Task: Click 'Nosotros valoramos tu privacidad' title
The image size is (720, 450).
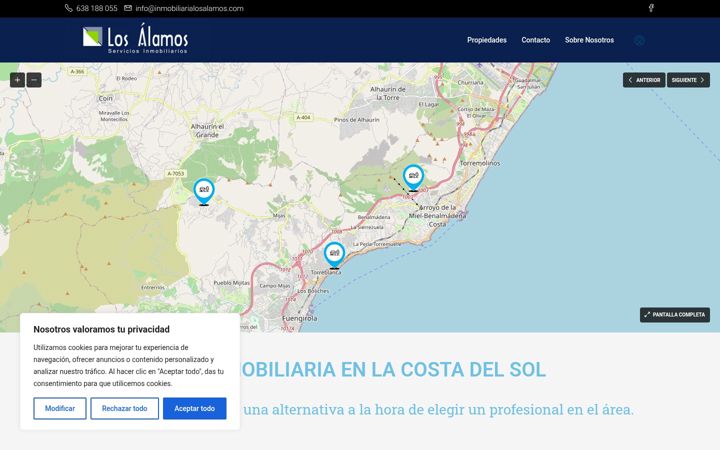Action: 101,329
